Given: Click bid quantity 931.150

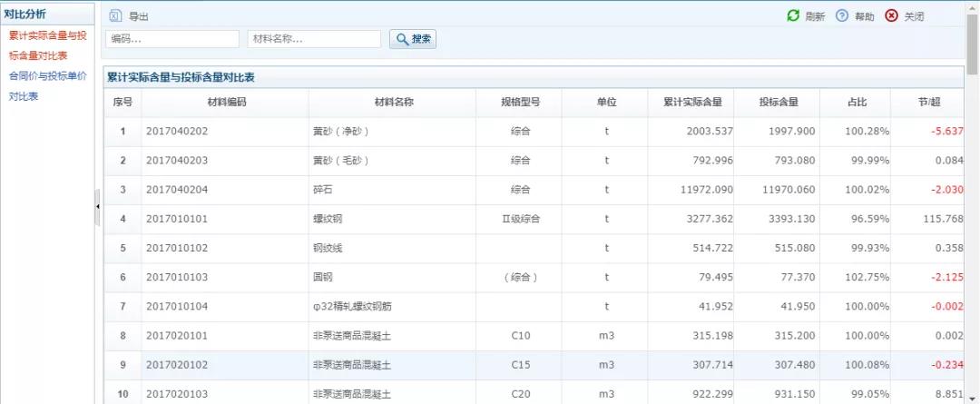Looking at the screenshot, I should [x=794, y=394].
